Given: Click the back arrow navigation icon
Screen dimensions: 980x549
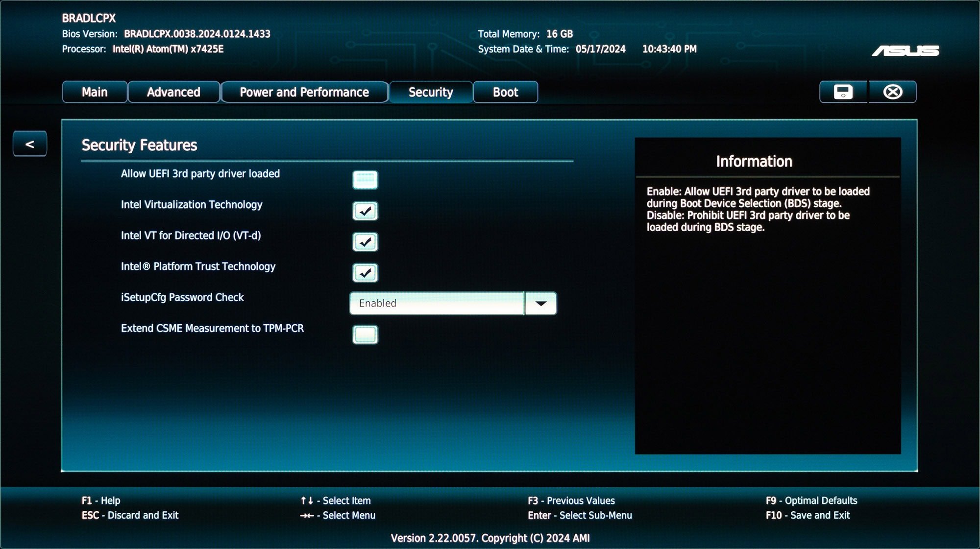Looking at the screenshot, I should tap(28, 143).
